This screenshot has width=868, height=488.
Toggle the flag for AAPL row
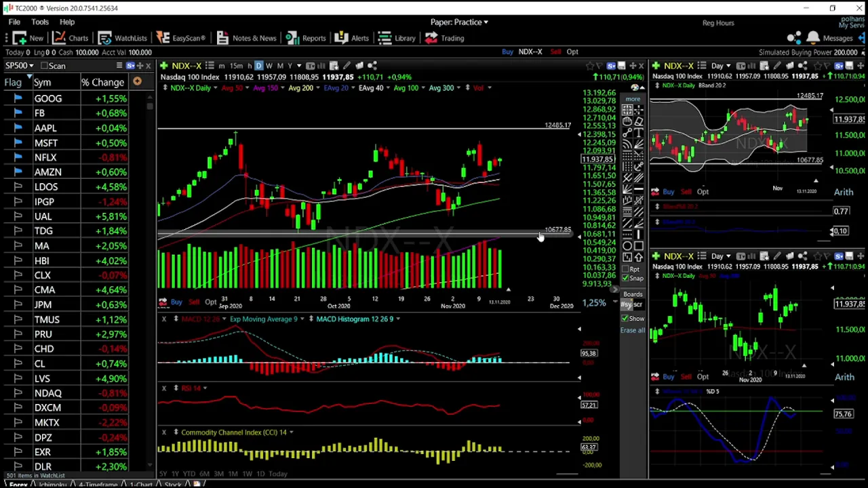(18, 128)
